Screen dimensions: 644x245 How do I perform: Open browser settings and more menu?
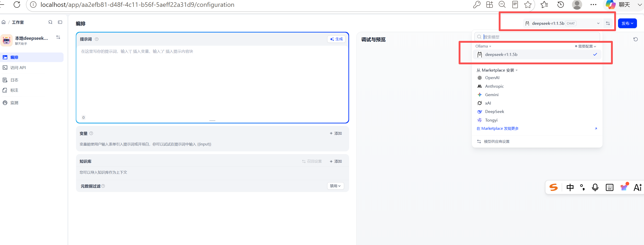(x=593, y=5)
